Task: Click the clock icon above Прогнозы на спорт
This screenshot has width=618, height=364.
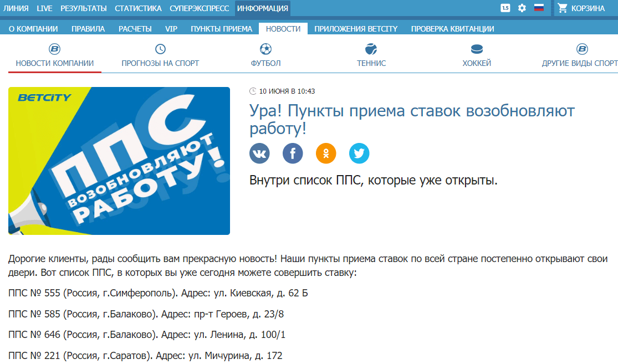Action: pyautogui.click(x=160, y=49)
